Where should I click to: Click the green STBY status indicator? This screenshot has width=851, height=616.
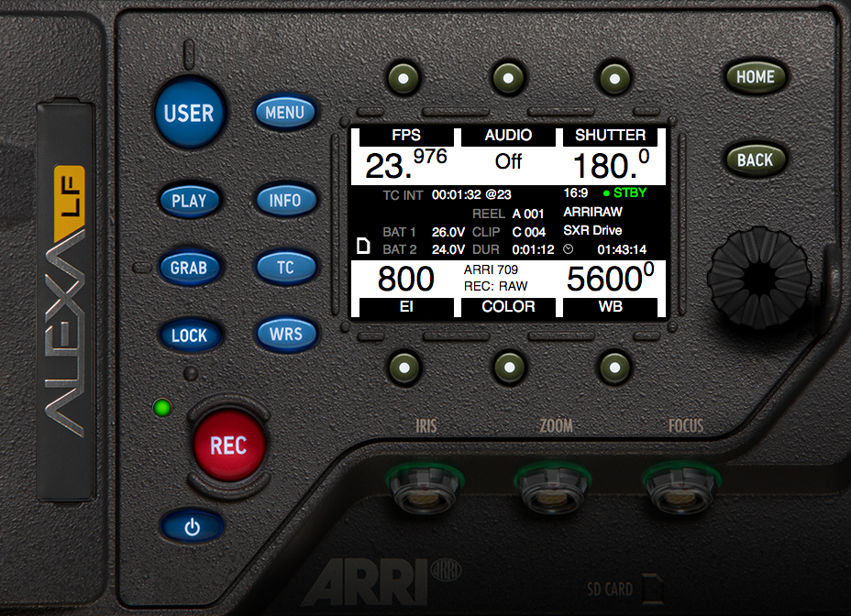click(x=624, y=192)
